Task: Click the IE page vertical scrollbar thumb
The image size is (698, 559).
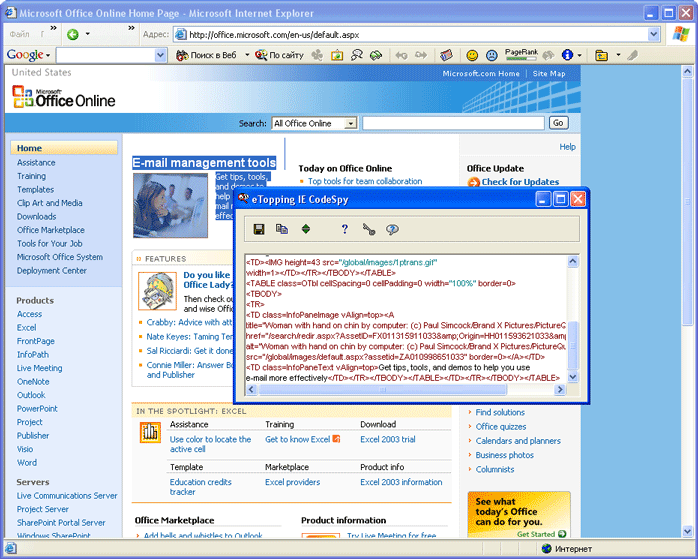Action: click(x=687, y=201)
